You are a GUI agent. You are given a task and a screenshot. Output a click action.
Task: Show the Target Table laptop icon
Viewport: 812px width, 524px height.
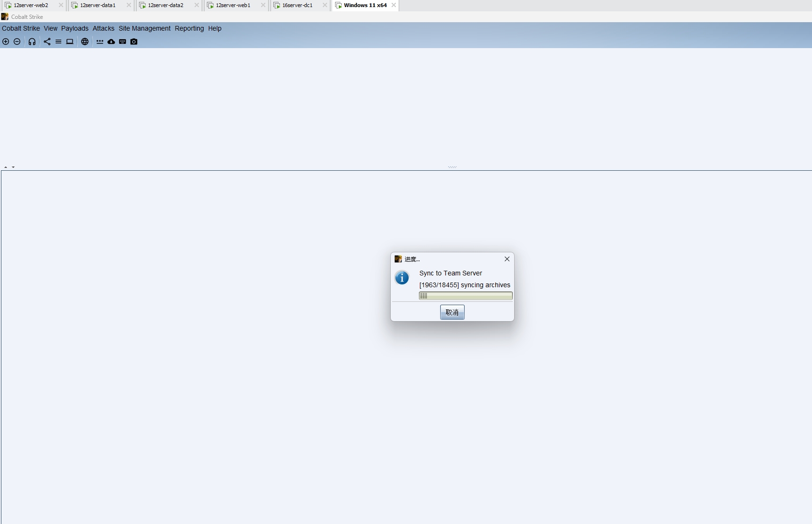(x=70, y=42)
